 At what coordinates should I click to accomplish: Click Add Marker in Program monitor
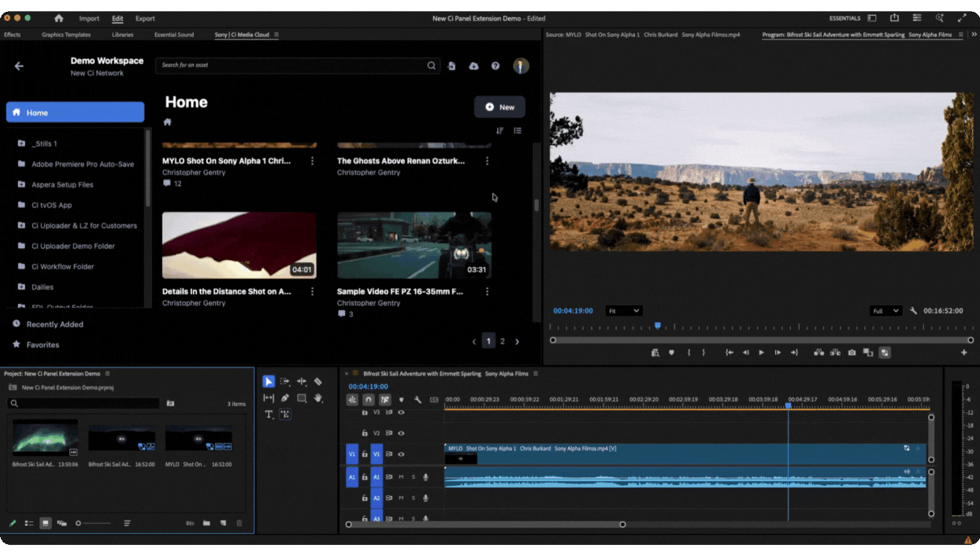point(671,353)
